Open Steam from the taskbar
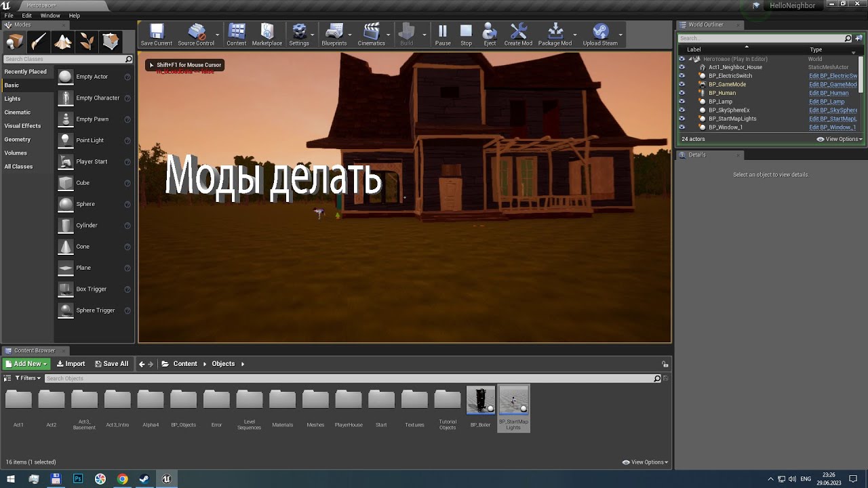The width and height of the screenshot is (868, 488). (144, 479)
